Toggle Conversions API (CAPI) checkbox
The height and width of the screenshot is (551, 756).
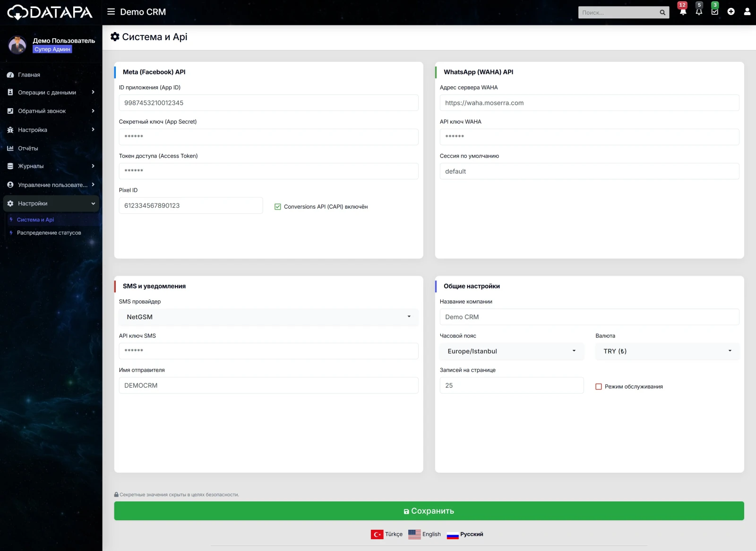pos(278,207)
